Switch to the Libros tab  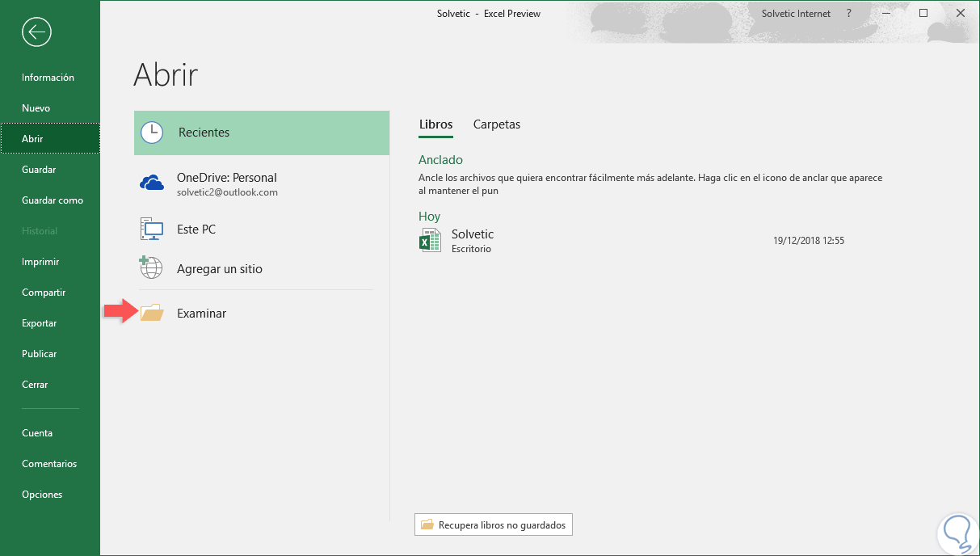pyautogui.click(x=436, y=124)
